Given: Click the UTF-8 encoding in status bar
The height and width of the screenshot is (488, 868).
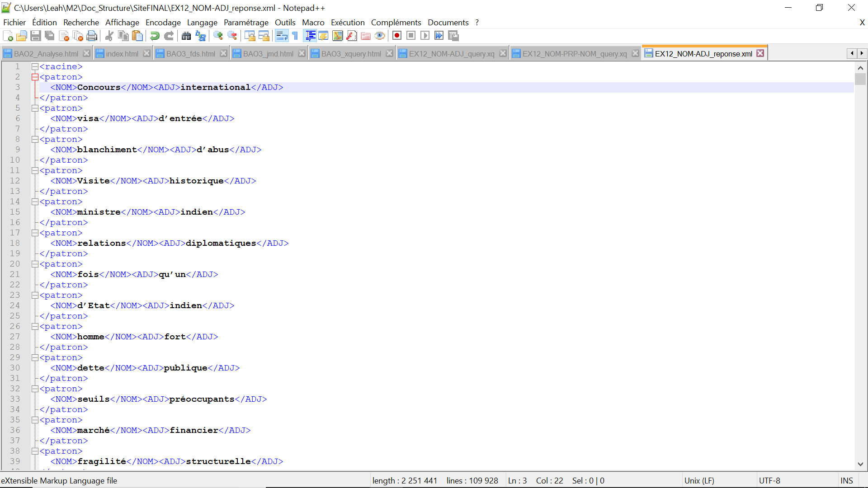Looking at the screenshot, I should [x=769, y=481].
